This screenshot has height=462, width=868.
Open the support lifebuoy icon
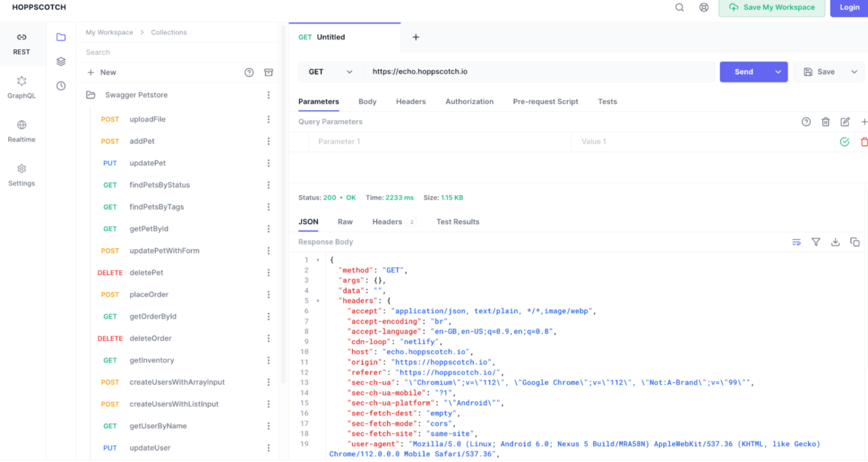(704, 7)
